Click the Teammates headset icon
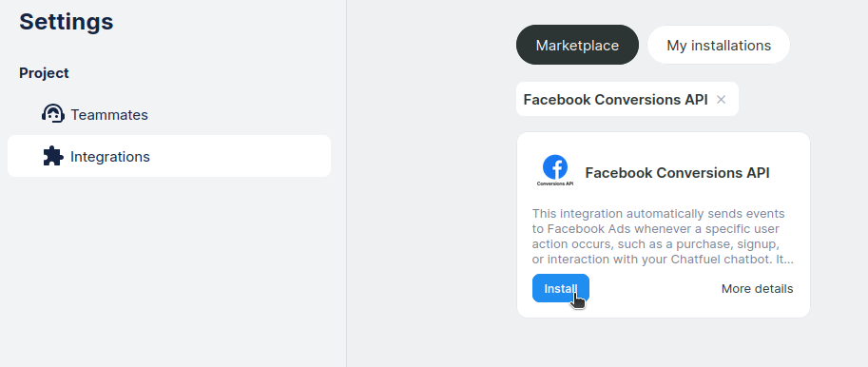Screen dimensions: 868x367 [x=52, y=114]
